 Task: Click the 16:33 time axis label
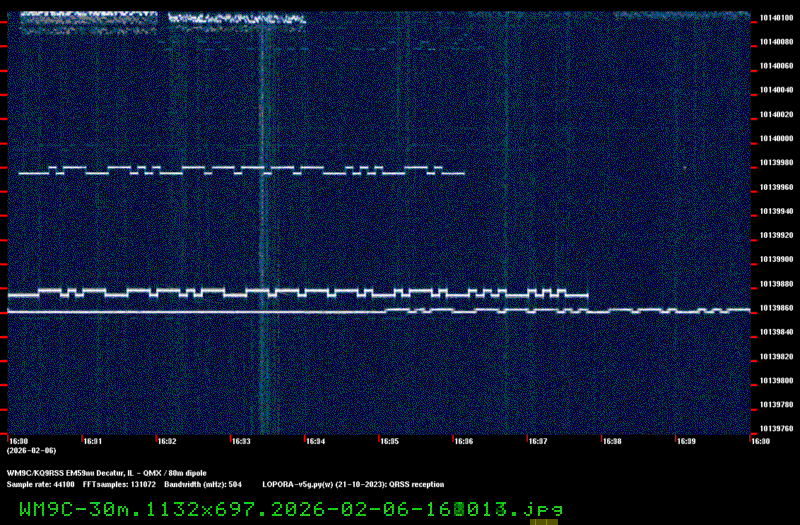(x=241, y=441)
